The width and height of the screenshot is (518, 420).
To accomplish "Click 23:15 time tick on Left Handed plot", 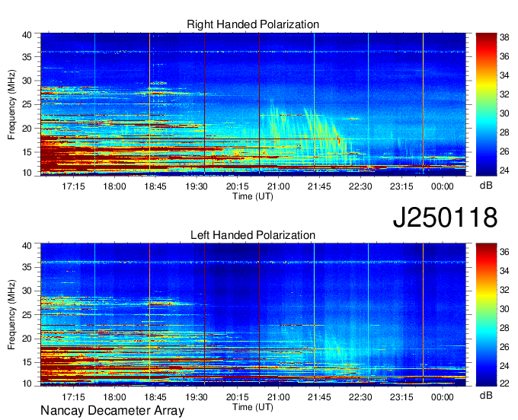I will pyautogui.click(x=401, y=397).
